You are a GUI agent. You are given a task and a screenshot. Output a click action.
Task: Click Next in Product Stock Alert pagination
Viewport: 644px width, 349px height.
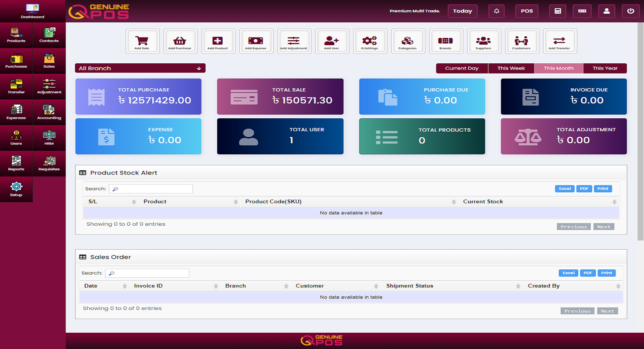(604, 227)
